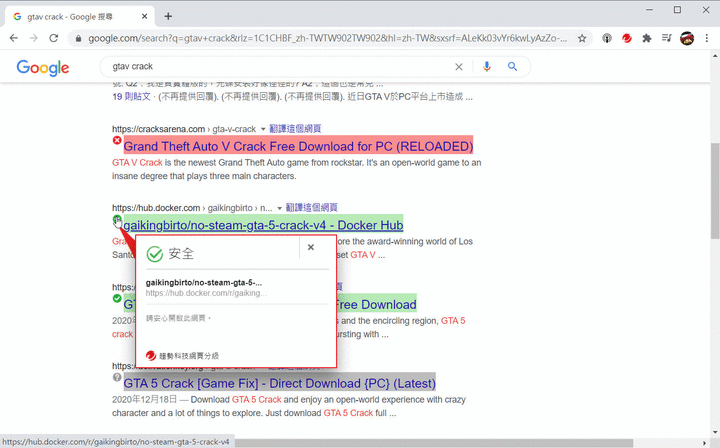Select the gtav crack - Google tab
The width and height of the screenshot is (720, 448).
[x=78, y=17]
